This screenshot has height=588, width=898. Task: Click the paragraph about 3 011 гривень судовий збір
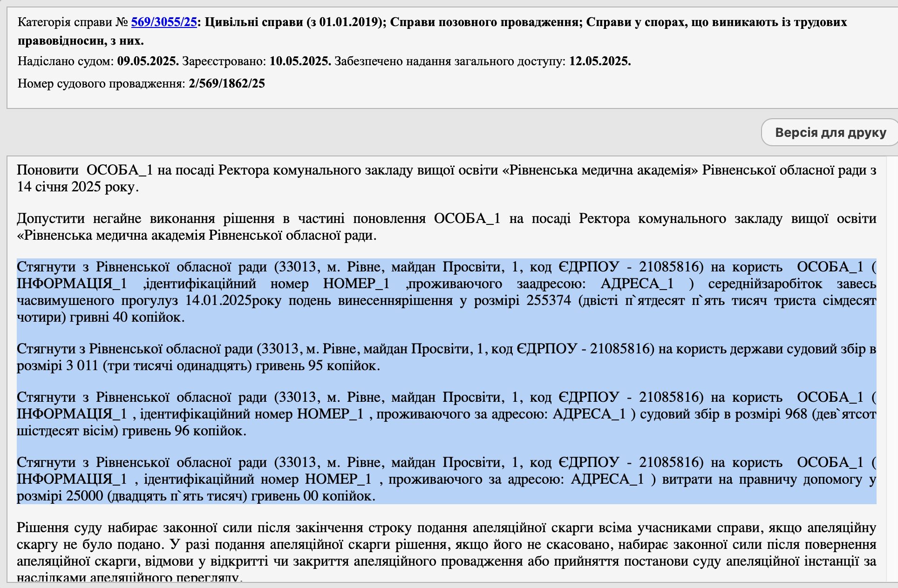pyautogui.click(x=447, y=357)
